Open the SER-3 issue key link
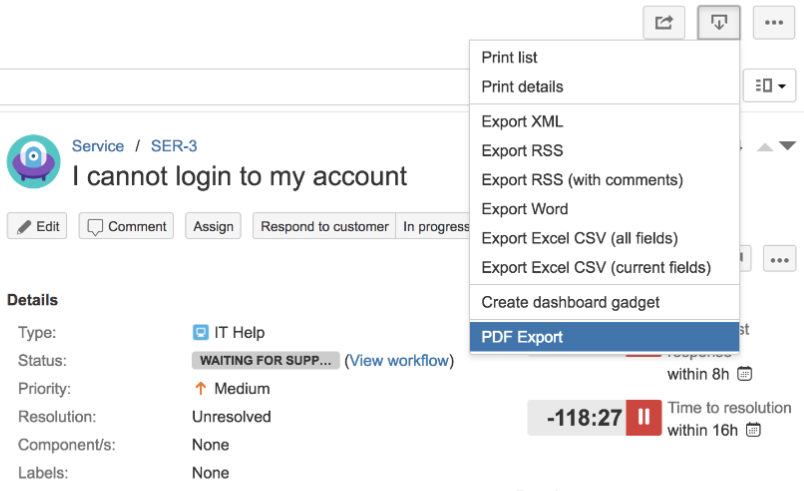Viewport: 804px width, 491px height. click(174, 146)
